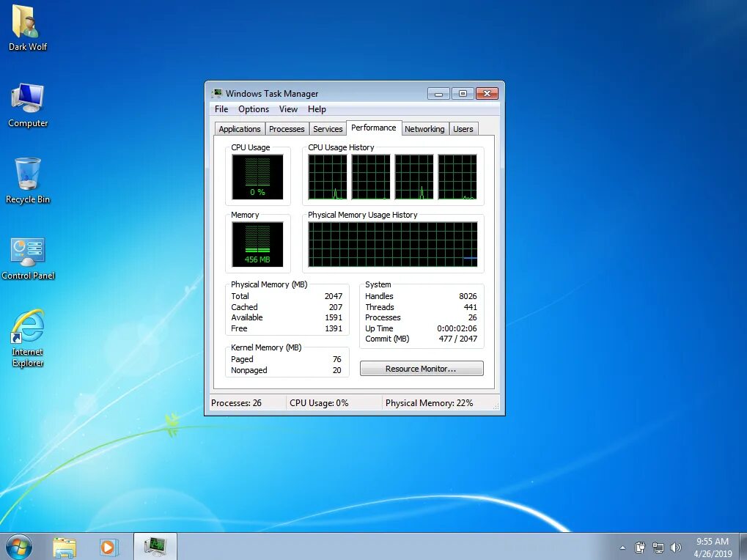The width and height of the screenshot is (747, 560).
Task: Click the Nonpaged kernel memory value 20
Action: tap(336, 370)
